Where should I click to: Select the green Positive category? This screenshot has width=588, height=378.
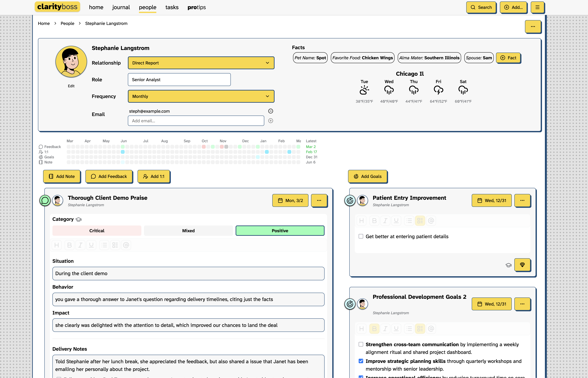[280, 230]
